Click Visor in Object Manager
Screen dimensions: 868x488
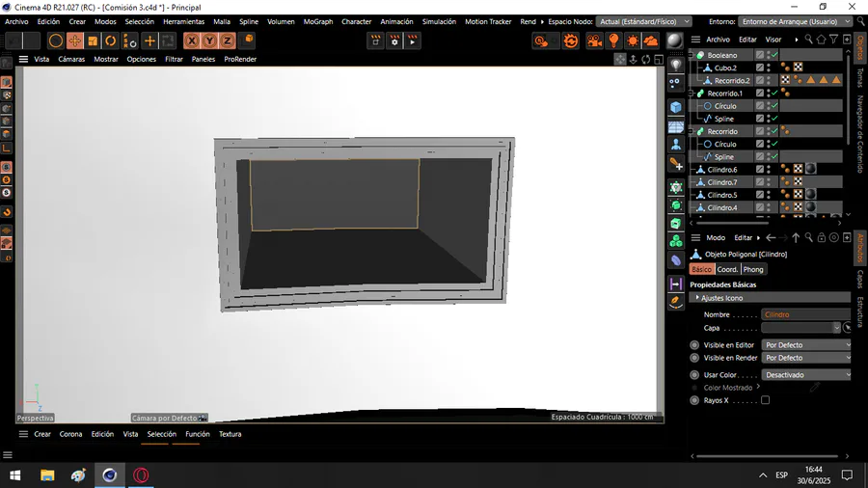[773, 40]
